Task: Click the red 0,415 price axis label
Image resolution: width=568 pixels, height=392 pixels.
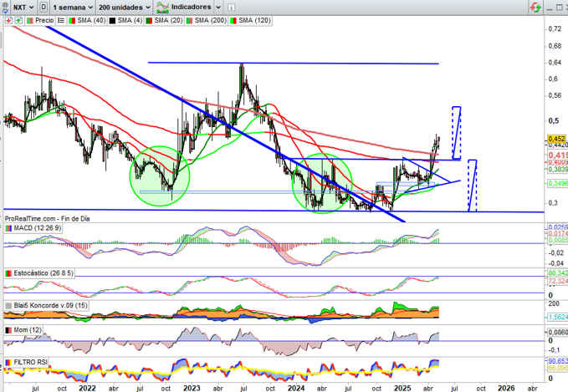Action: 557,155
